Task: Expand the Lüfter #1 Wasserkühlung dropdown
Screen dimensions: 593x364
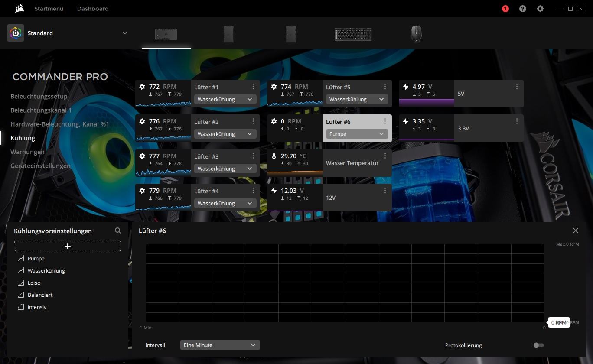Action: click(x=225, y=99)
